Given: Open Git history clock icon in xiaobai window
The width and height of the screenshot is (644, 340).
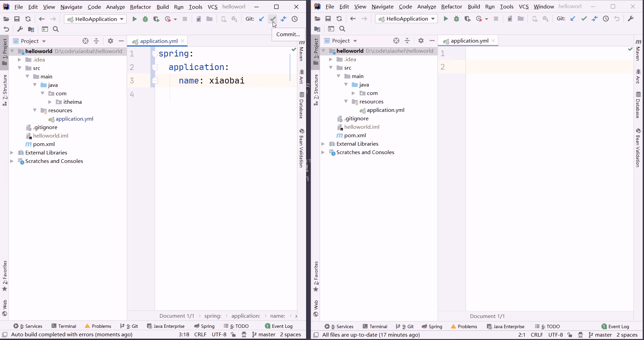Looking at the screenshot, I should pos(295,19).
